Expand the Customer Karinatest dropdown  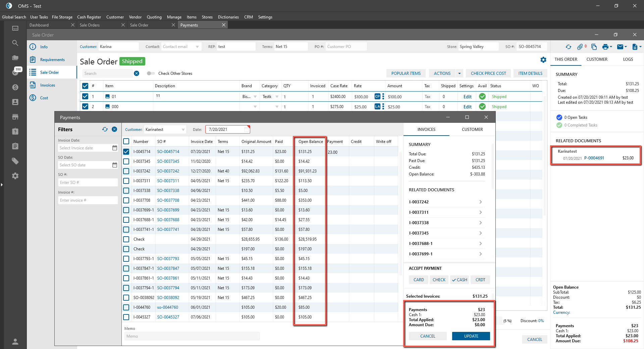(x=183, y=130)
